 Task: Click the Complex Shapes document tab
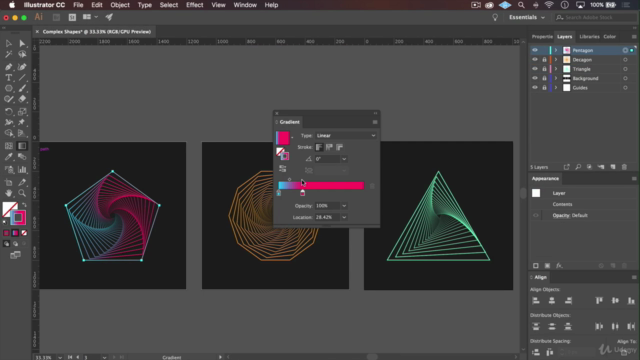tap(97, 31)
